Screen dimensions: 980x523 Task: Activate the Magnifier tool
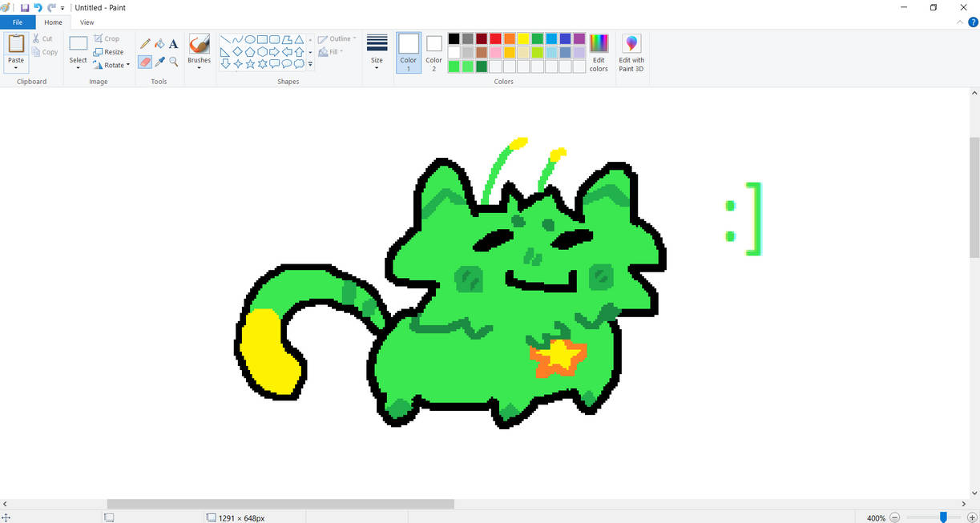pos(173,62)
